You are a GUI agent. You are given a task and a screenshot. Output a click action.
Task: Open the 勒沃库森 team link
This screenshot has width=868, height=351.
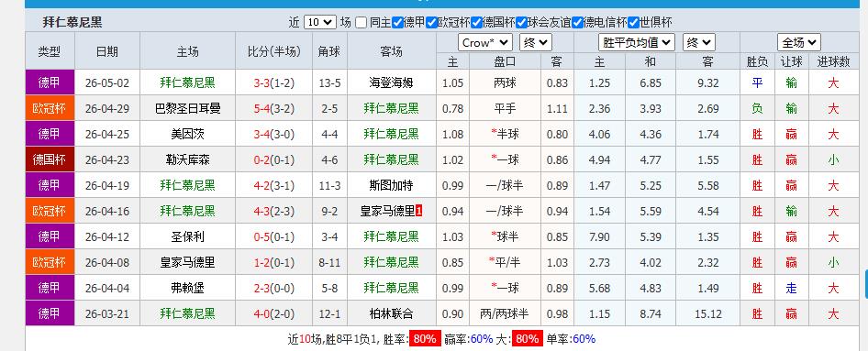188,159
